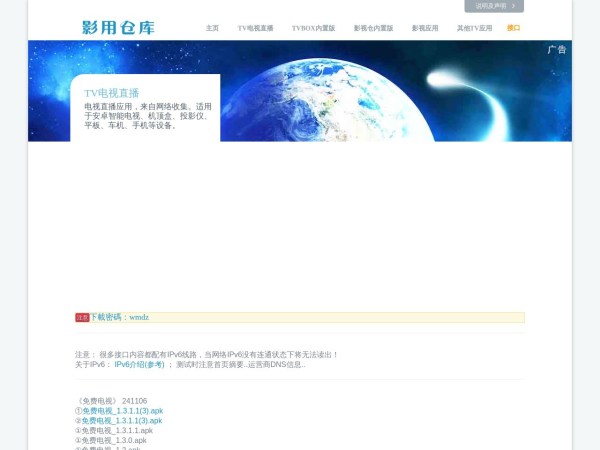Screen dimensions: 600x450
Task: Click the 免费电视_1.3.1.1.apk entry
Action: click(117, 430)
